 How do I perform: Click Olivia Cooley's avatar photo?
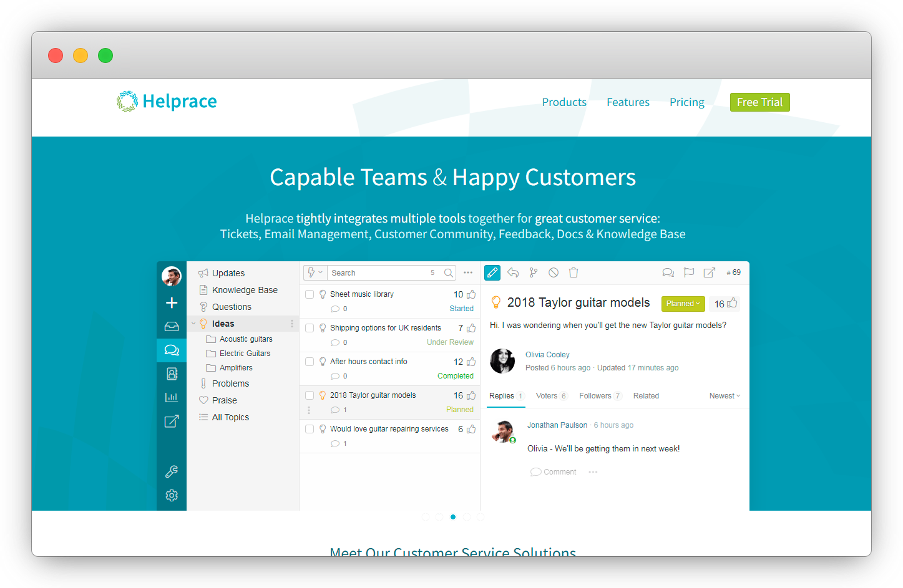pos(502,361)
